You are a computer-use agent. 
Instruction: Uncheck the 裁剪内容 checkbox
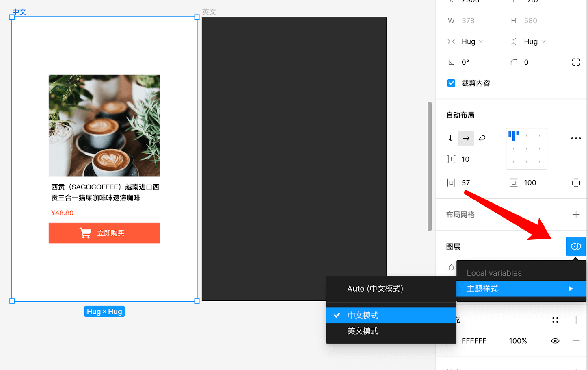451,83
